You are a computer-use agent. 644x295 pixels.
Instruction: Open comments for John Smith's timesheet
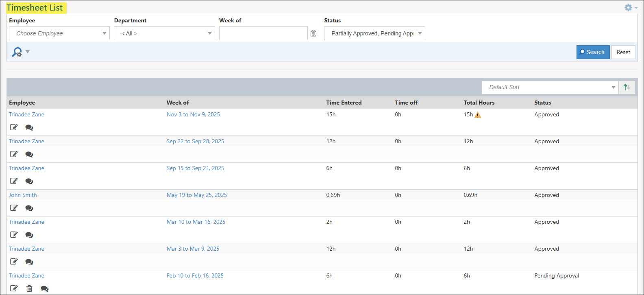29,208
